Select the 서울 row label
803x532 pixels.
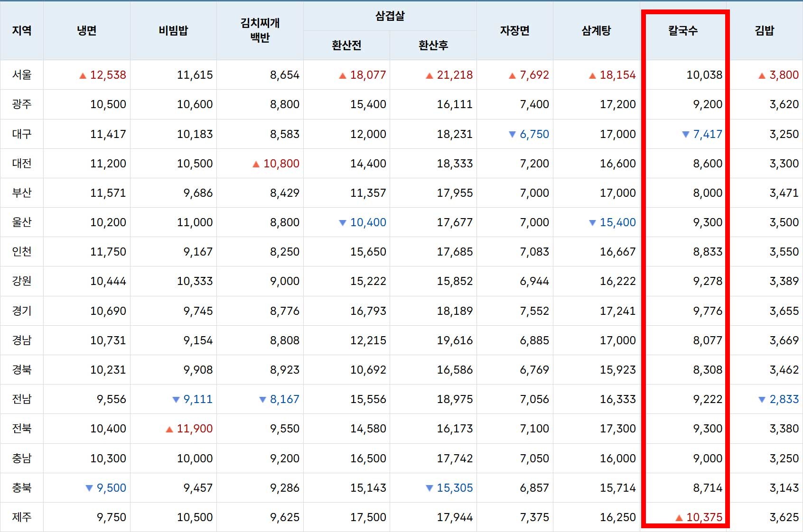click(x=21, y=75)
